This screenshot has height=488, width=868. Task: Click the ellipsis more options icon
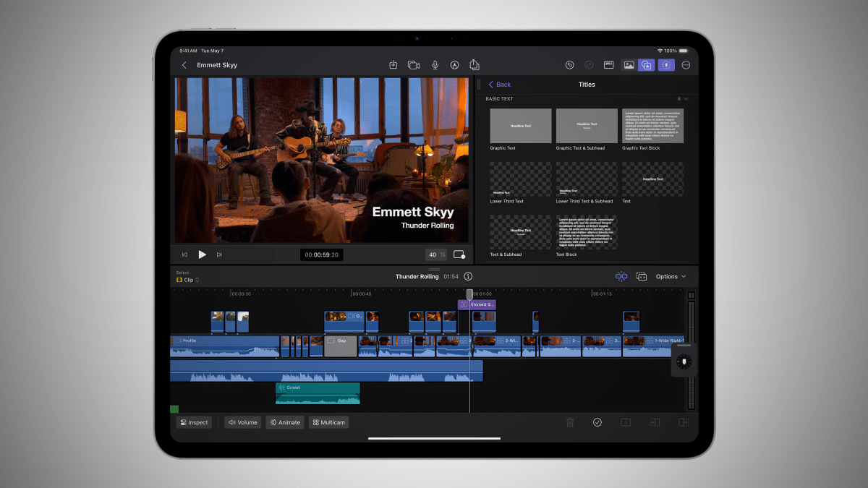click(x=686, y=65)
